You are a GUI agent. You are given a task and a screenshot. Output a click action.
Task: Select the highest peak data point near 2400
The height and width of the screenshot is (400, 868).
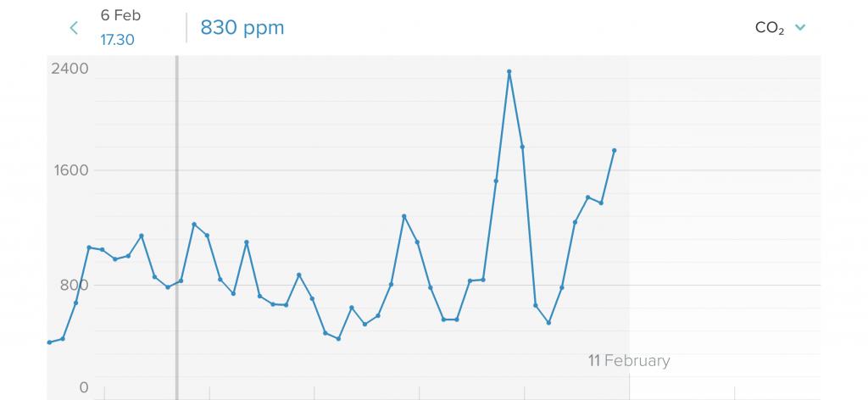509,72
